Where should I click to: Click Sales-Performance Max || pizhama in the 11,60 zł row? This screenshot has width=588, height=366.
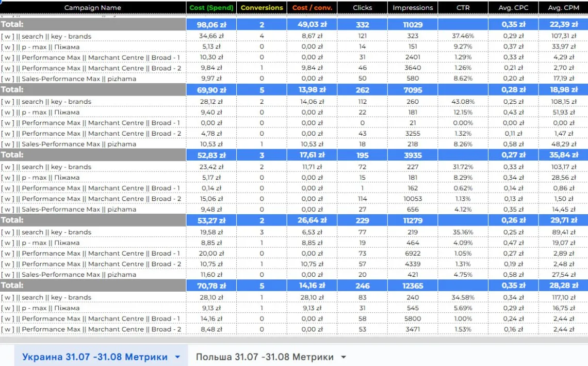79,275
